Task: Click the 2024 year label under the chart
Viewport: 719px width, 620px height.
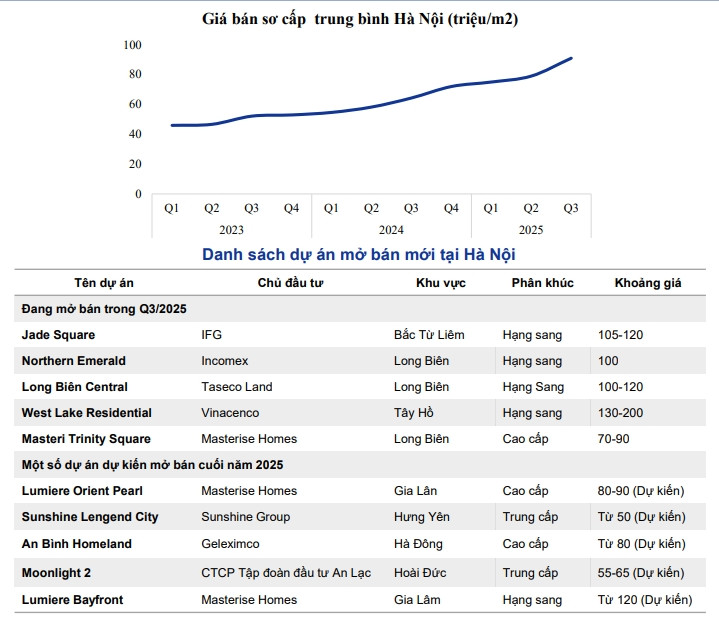Action: pyautogui.click(x=391, y=229)
